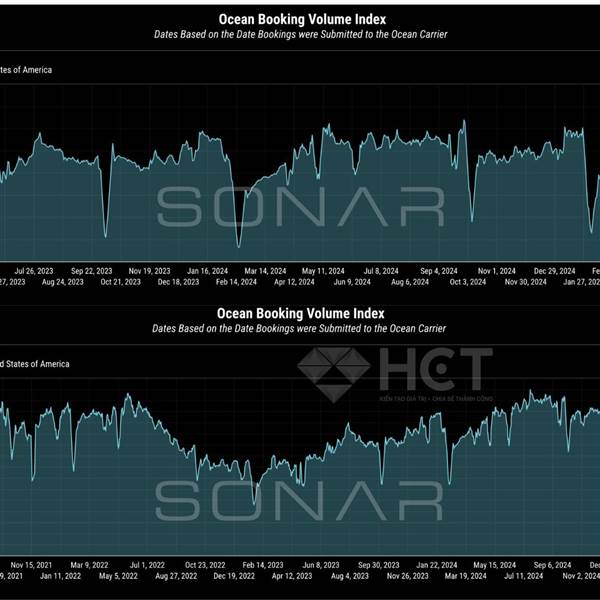Click the Jun 8, 2023 axis label
The image size is (600, 600).
click(321, 565)
